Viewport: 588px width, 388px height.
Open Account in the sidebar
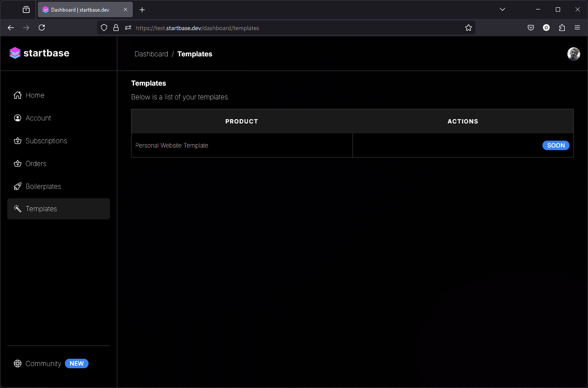58,118
